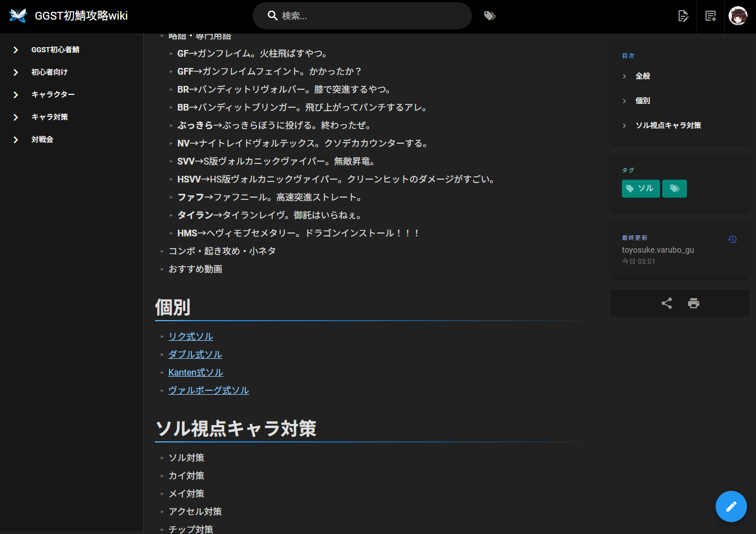Click カイ対策 list item
The height and width of the screenshot is (534, 756).
[186, 476]
